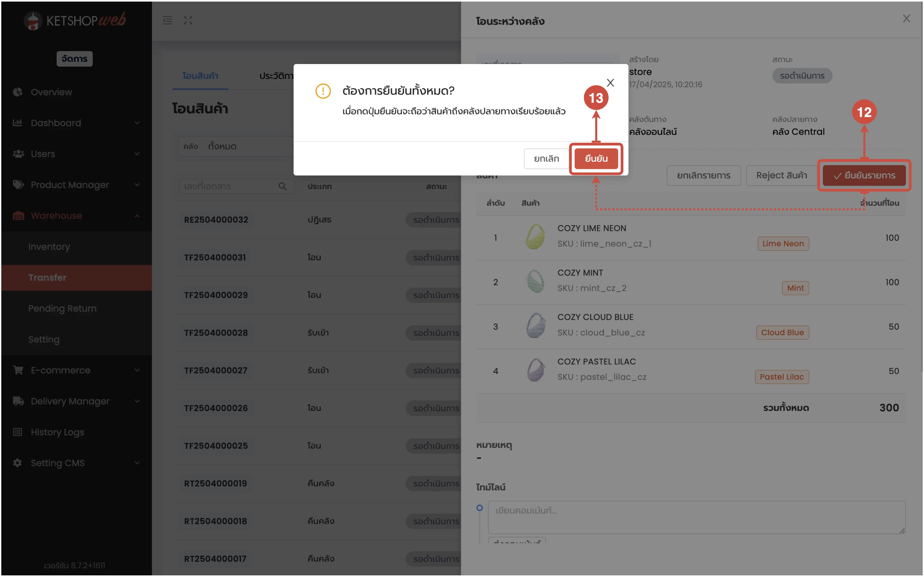This screenshot has height=577, width=924.
Task: Click the search magnifier icon
Action: [282, 186]
